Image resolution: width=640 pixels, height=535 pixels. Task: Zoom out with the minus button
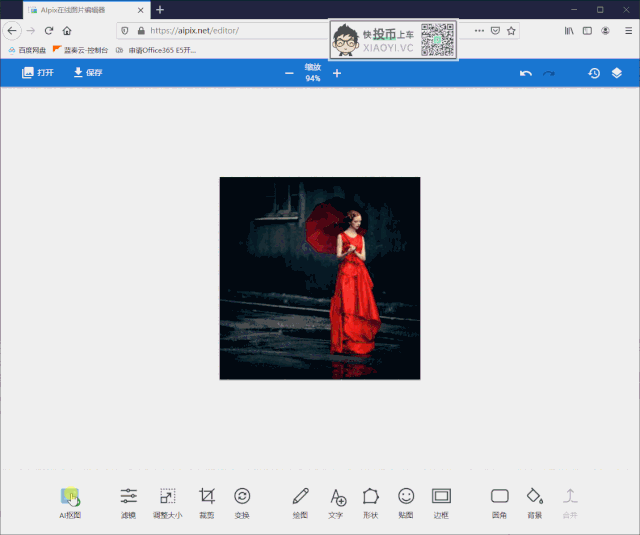tap(289, 73)
